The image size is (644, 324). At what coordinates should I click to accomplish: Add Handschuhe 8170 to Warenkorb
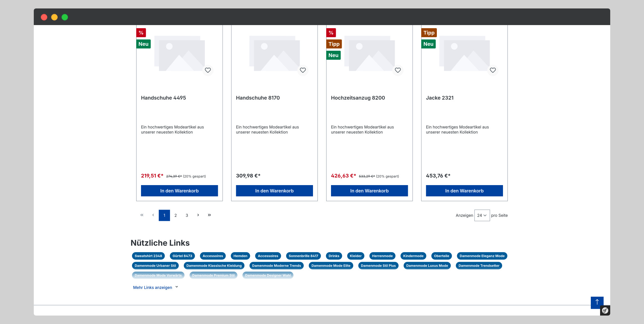(274, 191)
